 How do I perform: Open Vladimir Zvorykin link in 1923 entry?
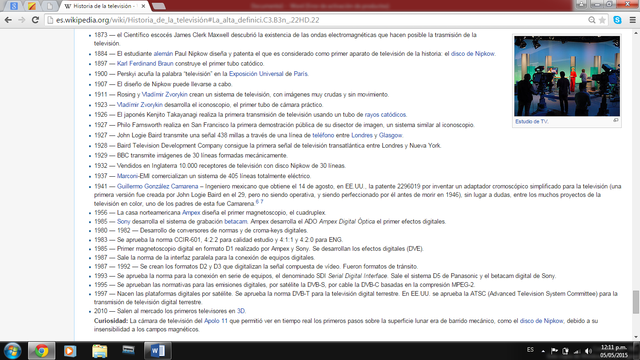(140, 104)
